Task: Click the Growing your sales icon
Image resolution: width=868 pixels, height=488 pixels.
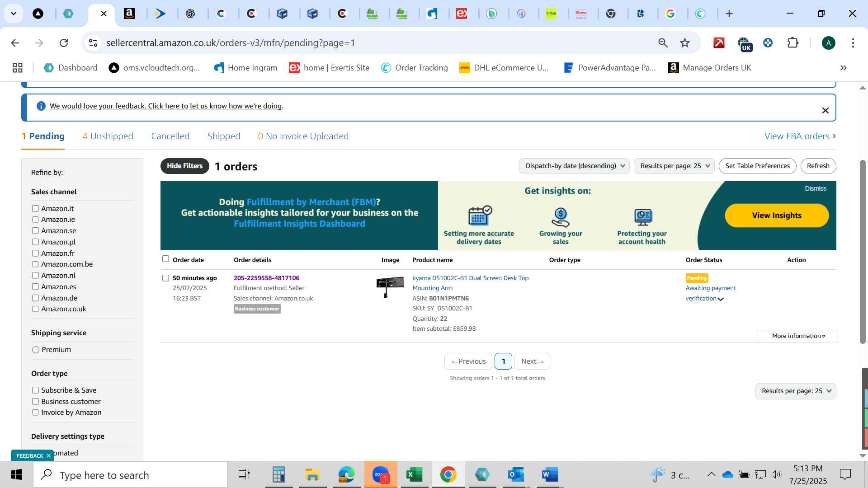Action: [561, 217]
